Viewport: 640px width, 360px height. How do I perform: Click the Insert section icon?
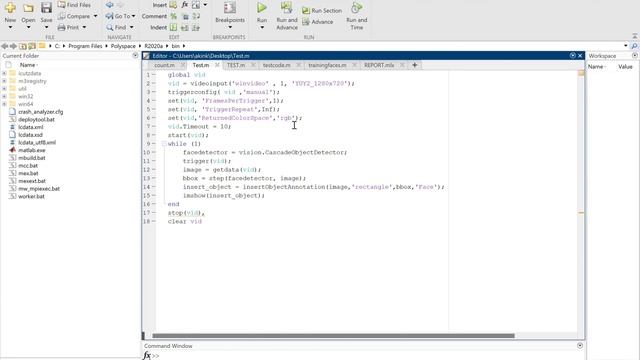click(173, 5)
